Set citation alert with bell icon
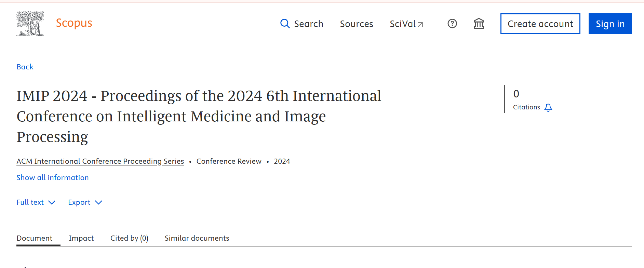Image resolution: width=644 pixels, height=268 pixels. click(x=548, y=108)
